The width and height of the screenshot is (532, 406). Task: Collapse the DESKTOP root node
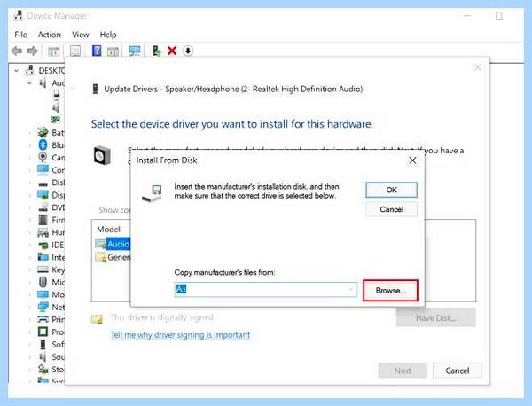(x=16, y=71)
